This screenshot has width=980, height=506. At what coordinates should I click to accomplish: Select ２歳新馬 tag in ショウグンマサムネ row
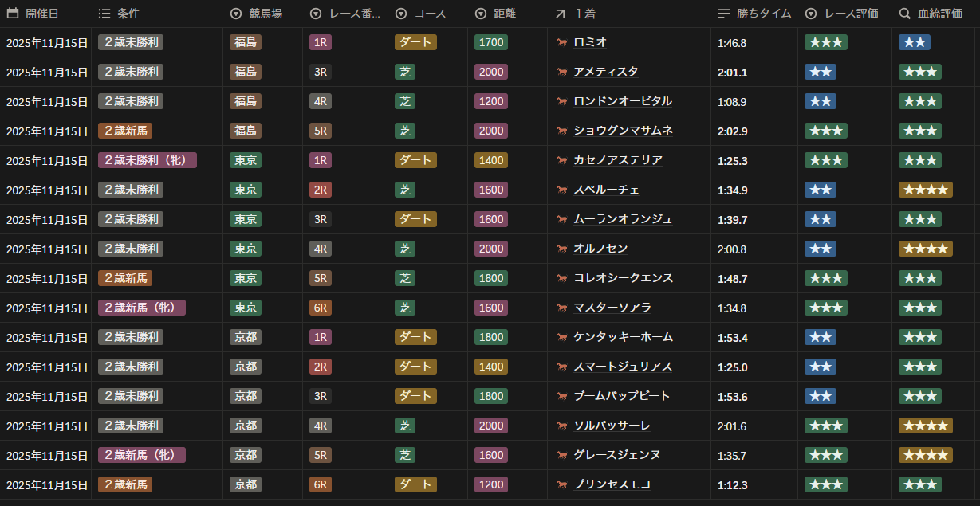pyautogui.click(x=125, y=131)
